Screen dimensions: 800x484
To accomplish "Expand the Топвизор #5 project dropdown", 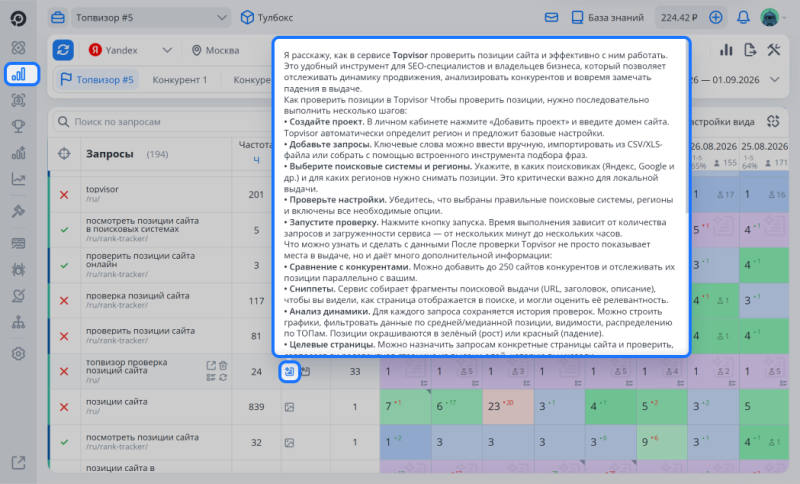I will [150, 18].
